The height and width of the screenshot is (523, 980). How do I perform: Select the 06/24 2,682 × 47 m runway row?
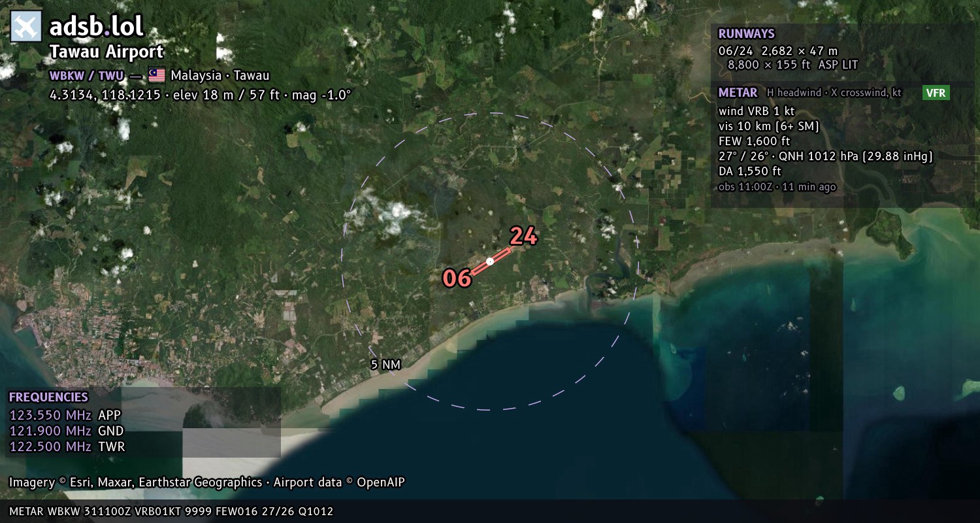[x=778, y=51]
